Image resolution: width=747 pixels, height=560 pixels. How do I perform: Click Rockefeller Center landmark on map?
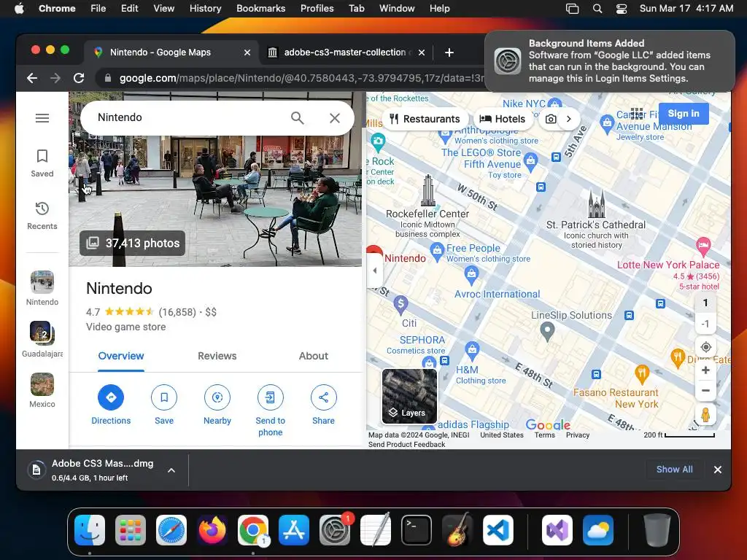[x=427, y=190]
